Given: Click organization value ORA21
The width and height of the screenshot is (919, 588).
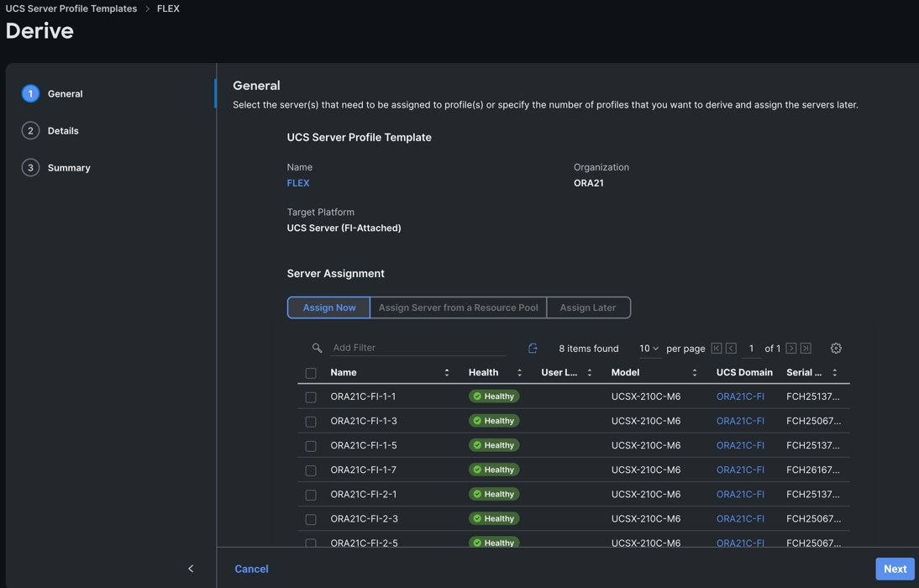Looking at the screenshot, I should [x=588, y=183].
